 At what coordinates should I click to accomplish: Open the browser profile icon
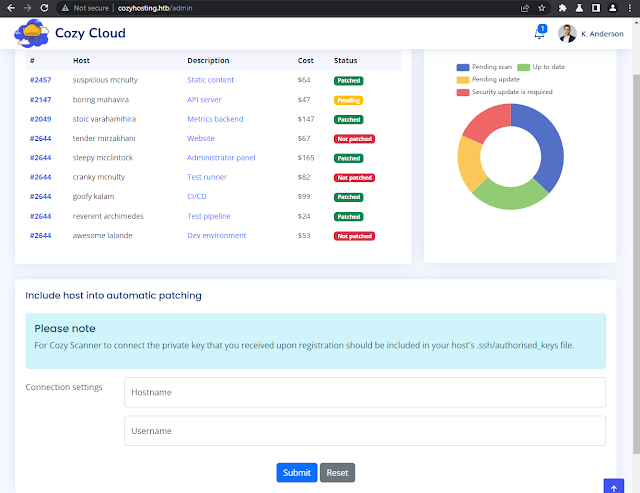(x=613, y=8)
